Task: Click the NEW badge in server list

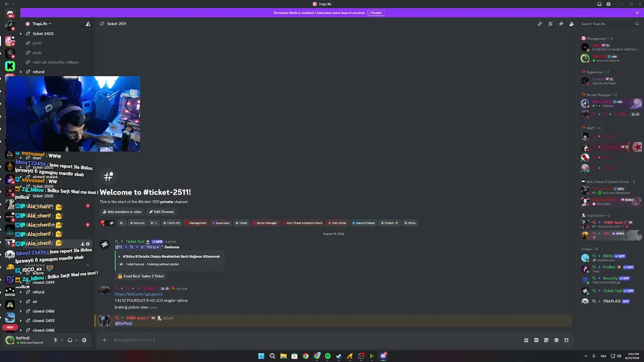Action: tap(10, 327)
